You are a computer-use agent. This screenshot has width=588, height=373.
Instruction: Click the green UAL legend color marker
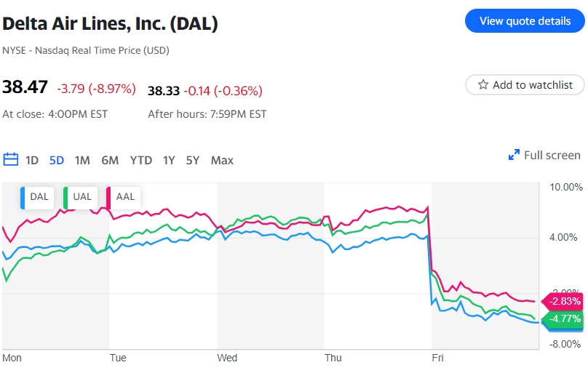pos(66,197)
